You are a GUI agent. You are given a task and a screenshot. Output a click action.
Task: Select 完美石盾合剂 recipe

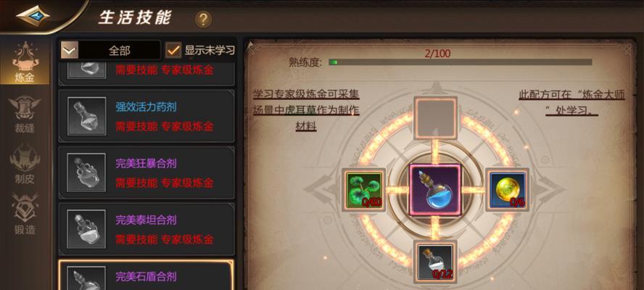click(146, 275)
